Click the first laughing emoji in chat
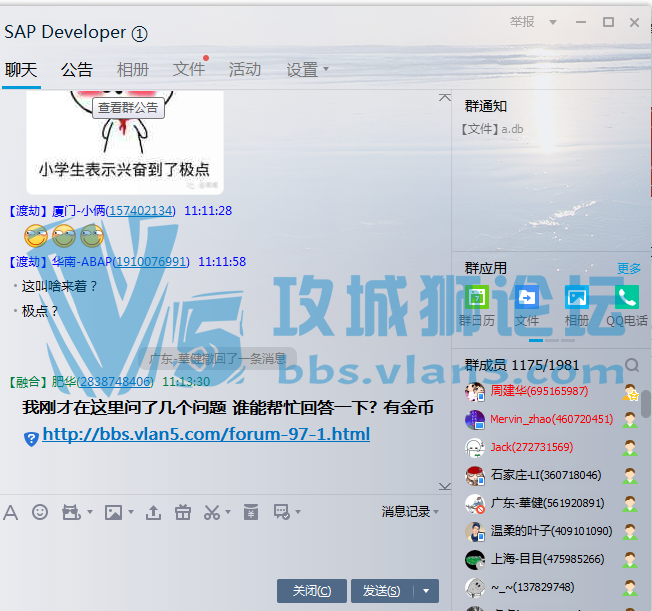652x611 pixels. [36, 235]
